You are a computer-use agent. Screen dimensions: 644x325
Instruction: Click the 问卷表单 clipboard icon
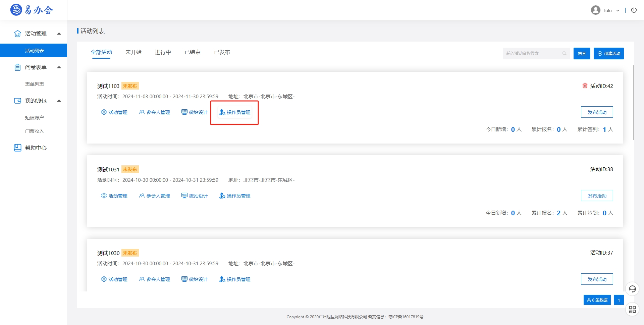pos(17,67)
